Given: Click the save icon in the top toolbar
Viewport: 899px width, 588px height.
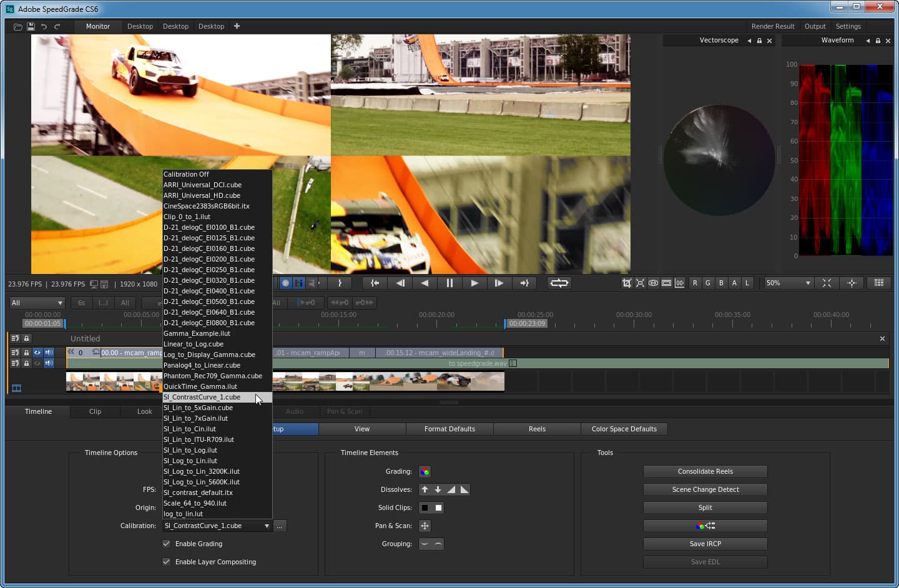Looking at the screenshot, I should 31,27.
